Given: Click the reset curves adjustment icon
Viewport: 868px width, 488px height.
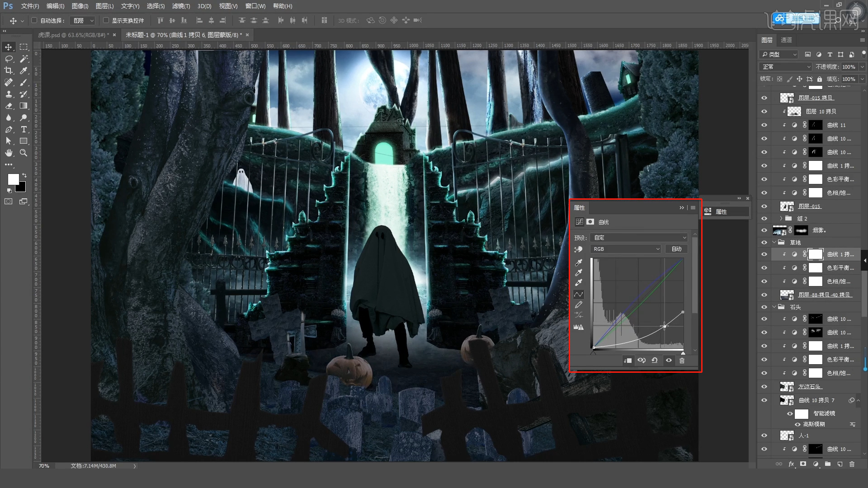Looking at the screenshot, I should pyautogui.click(x=655, y=360).
